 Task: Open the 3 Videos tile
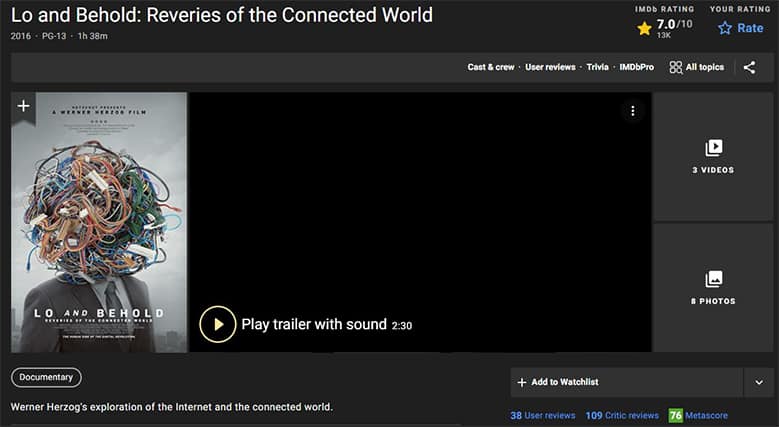713,156
